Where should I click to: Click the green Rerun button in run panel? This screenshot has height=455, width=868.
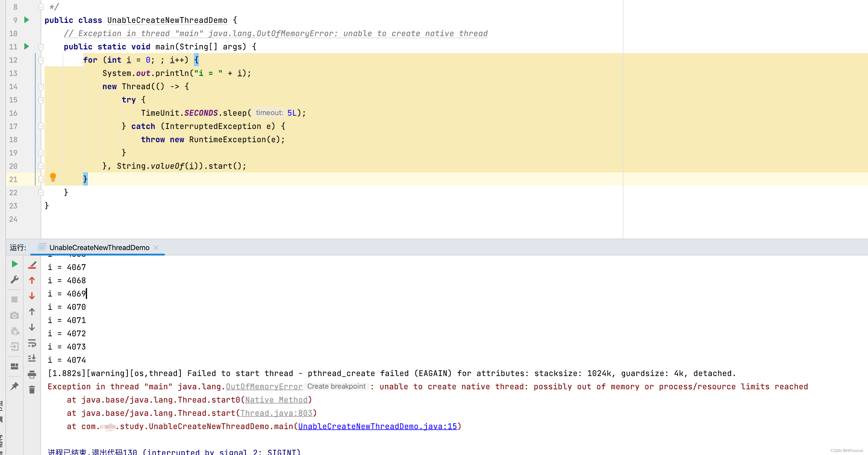[x=14, y=264]
